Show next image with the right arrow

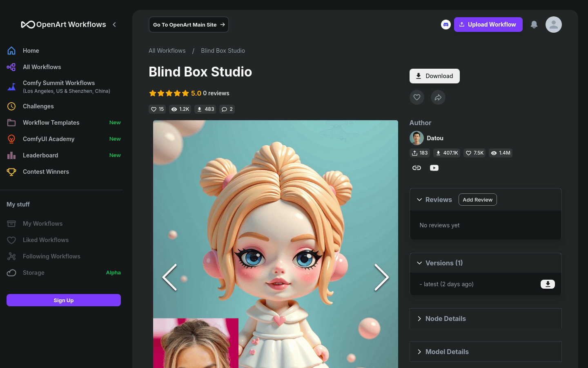[381, 277]
